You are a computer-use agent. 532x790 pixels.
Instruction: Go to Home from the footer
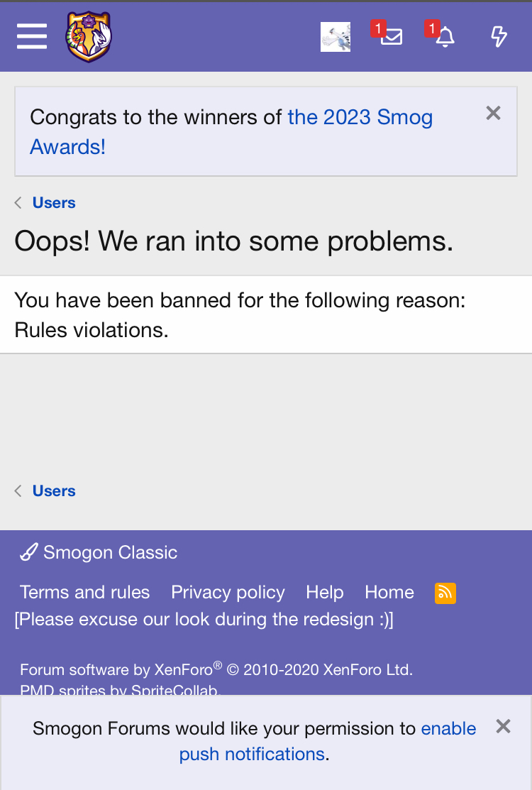[389, 592]
